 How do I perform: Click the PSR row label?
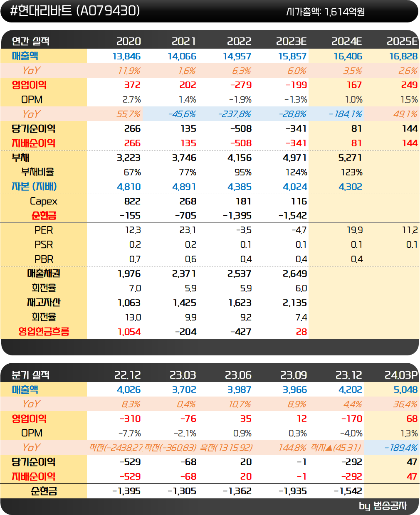[x=44, y=244]
